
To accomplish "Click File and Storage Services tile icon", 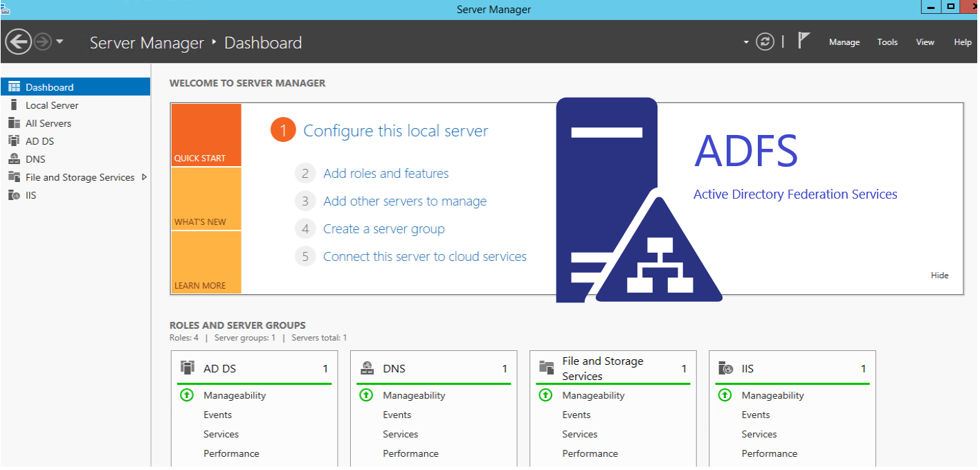I will [546, 368].
